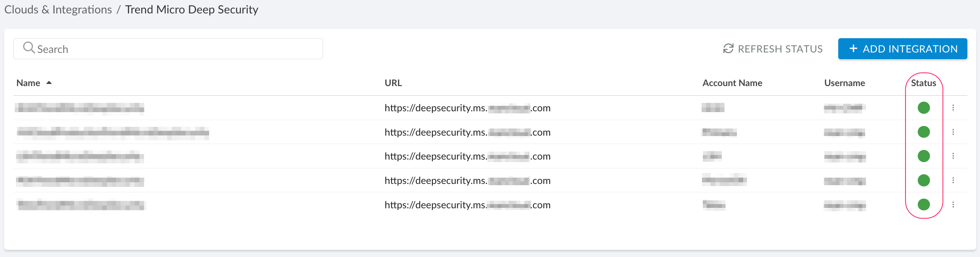Click the circled Status column header
The image size is (980, 257).
pos(923,83)
